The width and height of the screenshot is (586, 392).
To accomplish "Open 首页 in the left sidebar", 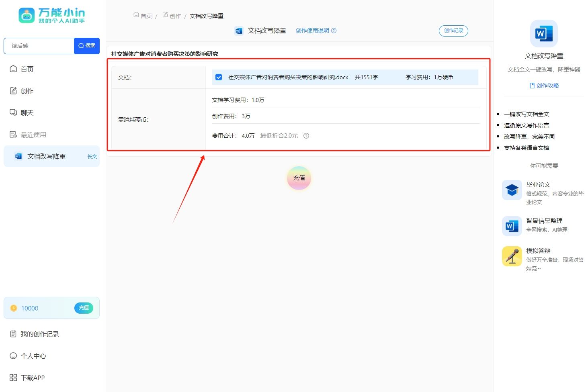I will click(27, 69).
